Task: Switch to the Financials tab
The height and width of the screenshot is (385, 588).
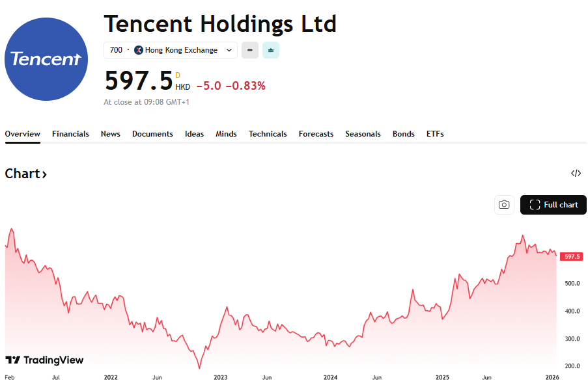Action: pyautogui.click(x=70, y=134)
